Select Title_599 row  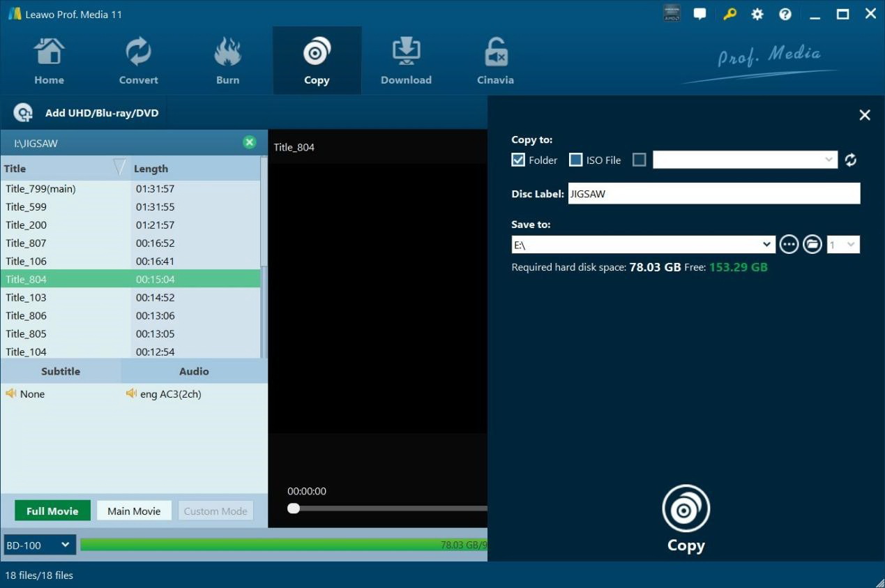(130, 206)
